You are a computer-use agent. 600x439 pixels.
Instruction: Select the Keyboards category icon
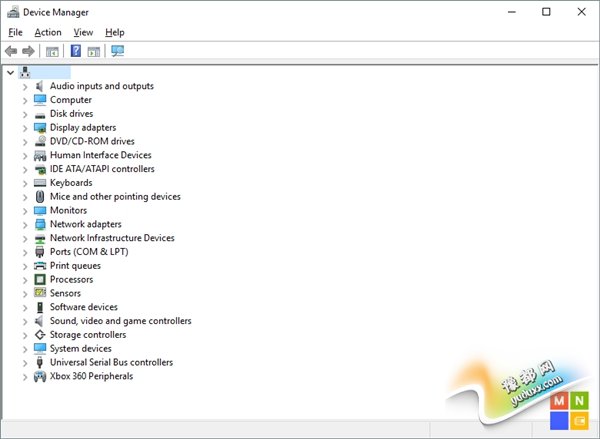pos(40,183)
